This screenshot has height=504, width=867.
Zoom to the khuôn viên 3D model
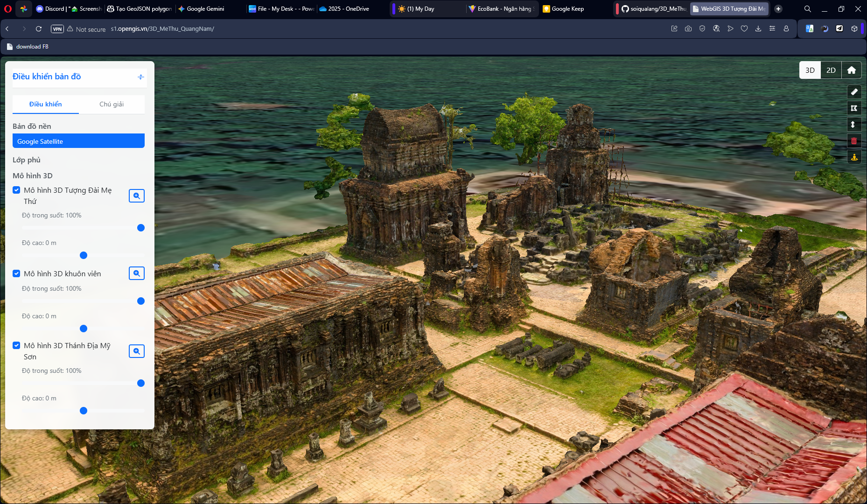(x=136, y=273)
